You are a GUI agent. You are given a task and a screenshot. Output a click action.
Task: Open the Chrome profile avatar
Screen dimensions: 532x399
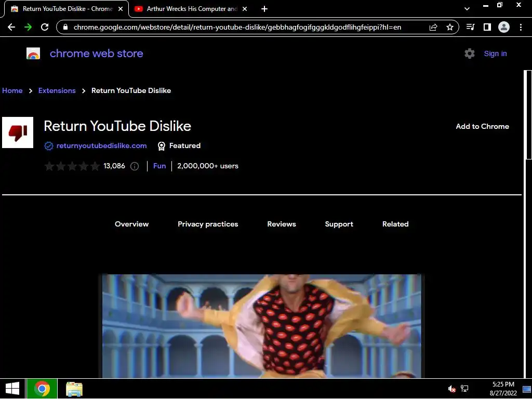(x=504, y=27)
